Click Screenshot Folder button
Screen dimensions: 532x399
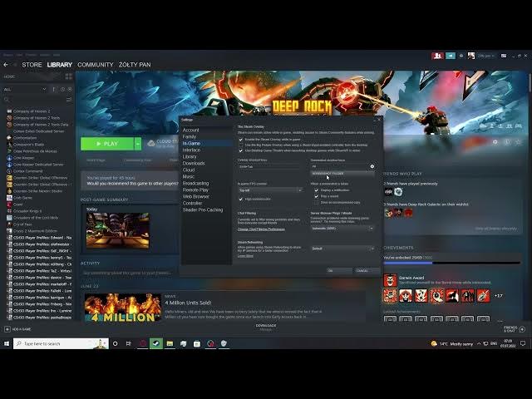(x=342, y=174)
